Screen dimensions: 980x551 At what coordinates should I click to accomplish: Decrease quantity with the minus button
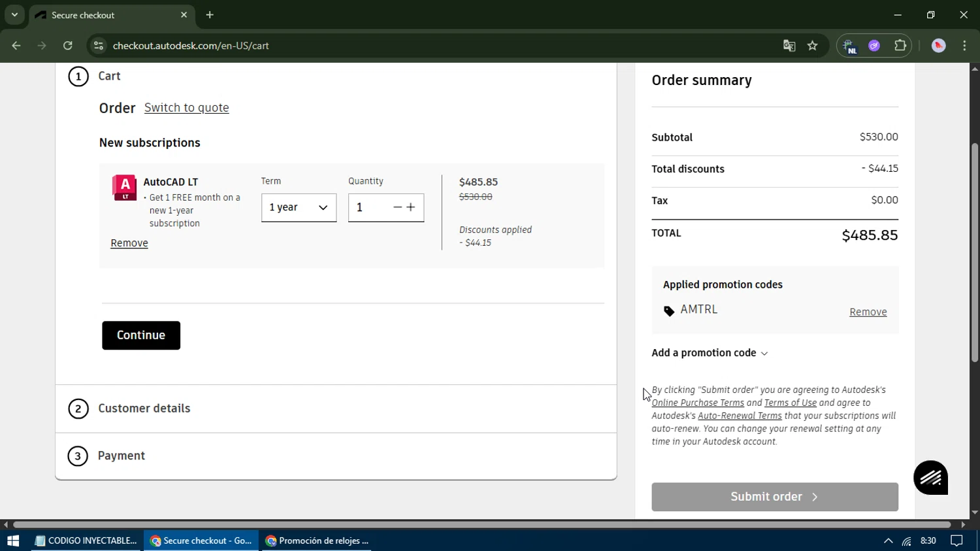(x=397, y=207)
